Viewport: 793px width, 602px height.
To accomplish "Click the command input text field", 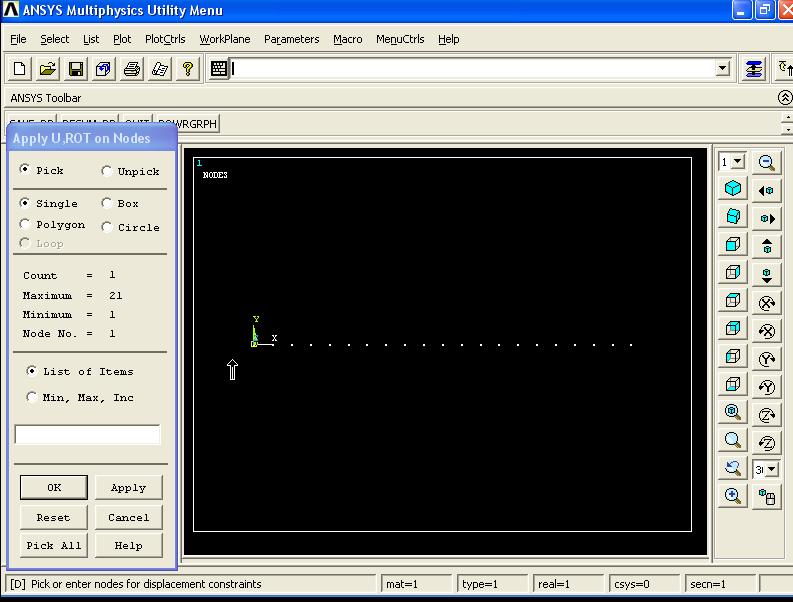I will 473,68.
